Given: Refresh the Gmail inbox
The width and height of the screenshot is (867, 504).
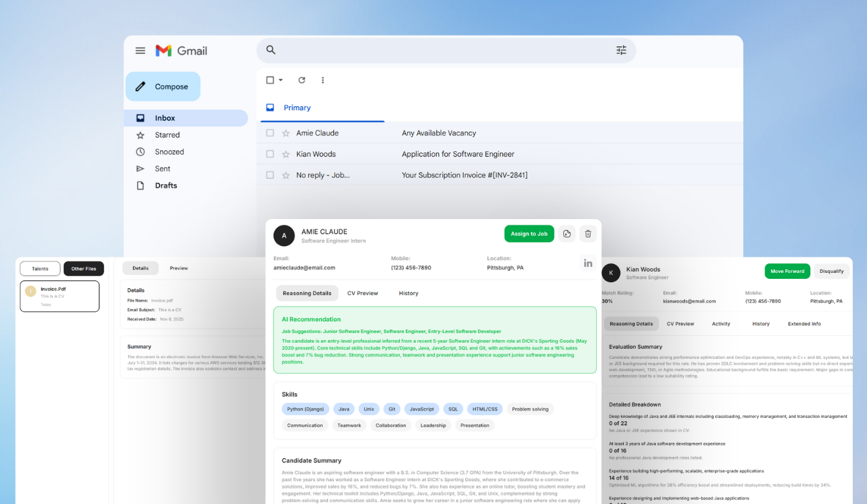Looking at the screenshot, I should coord(301,80).
